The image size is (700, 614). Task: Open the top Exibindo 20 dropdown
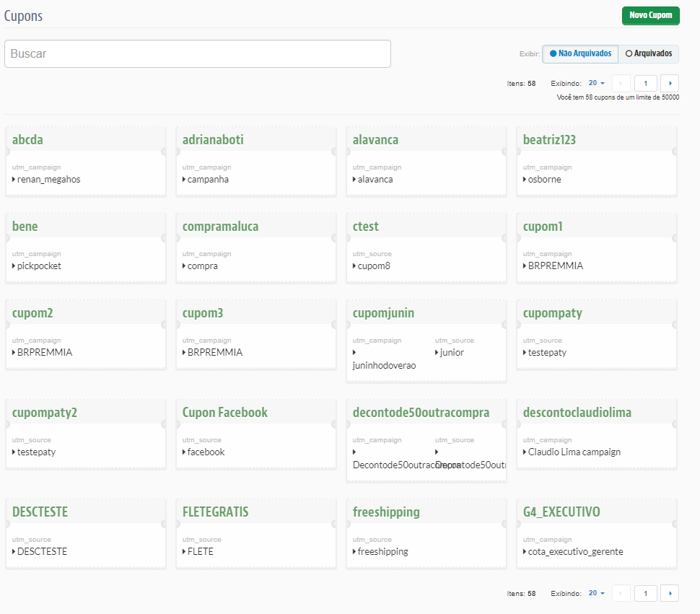tap(596, 82)
